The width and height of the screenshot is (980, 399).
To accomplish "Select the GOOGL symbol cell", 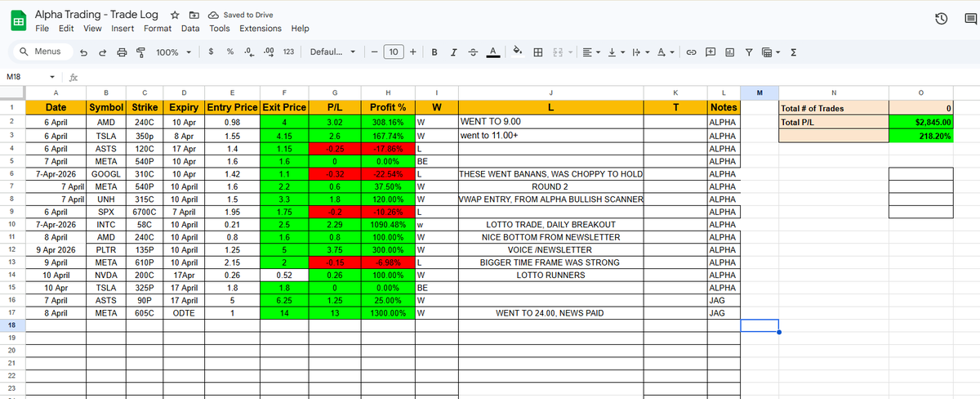I will coord(105,174).
